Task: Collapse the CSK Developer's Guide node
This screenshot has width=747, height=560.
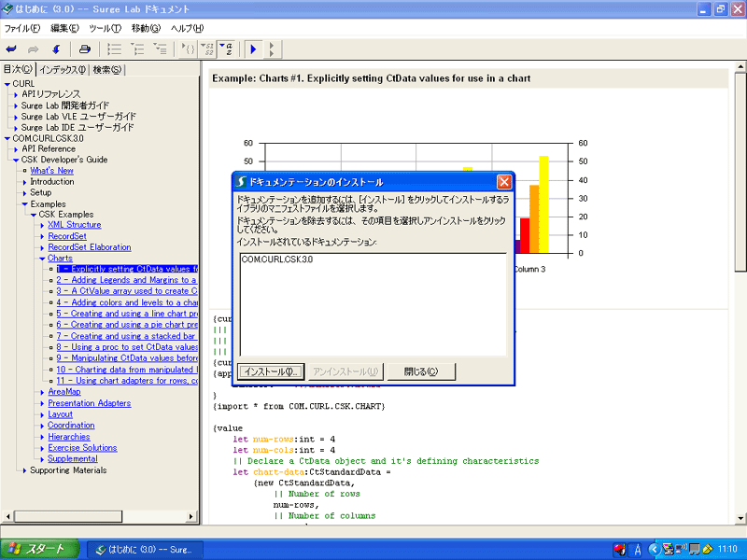Action: click(16, 160)
